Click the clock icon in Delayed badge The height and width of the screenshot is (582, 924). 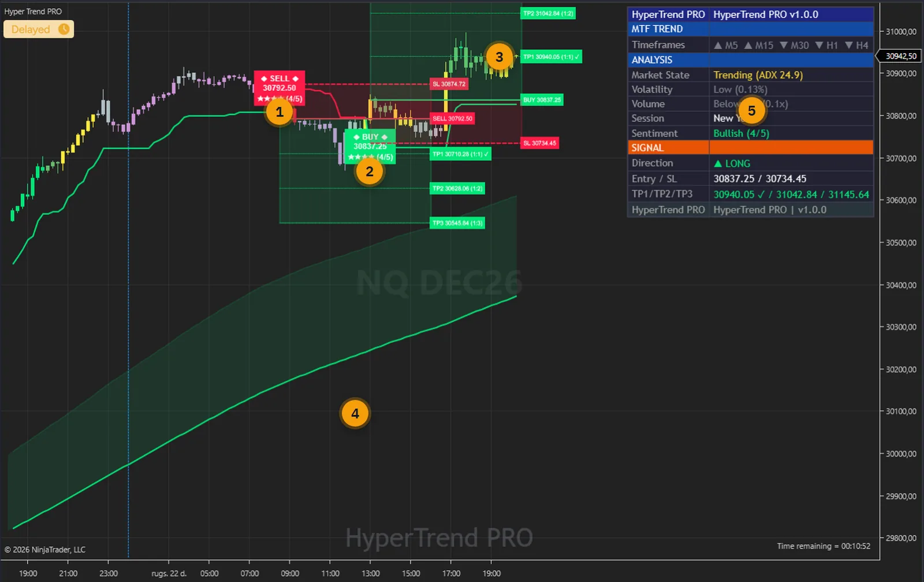pos(64,29)
